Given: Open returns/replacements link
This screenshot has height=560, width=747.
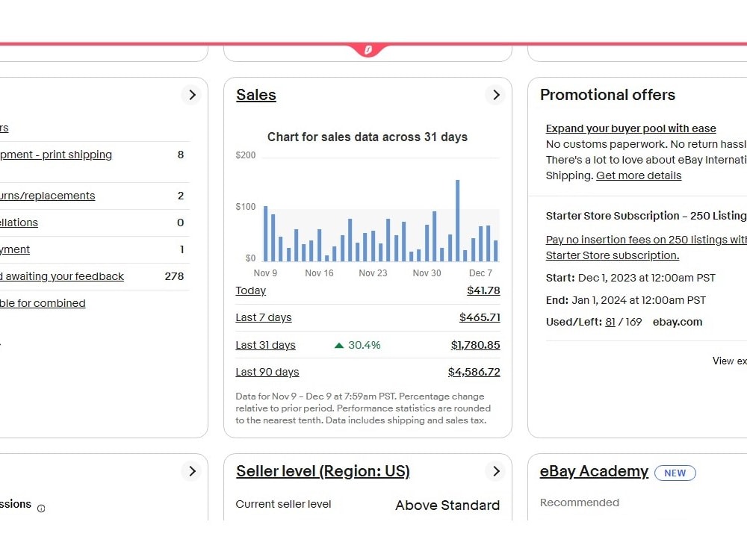Looking at the screenshot, I should pos(48,196).
